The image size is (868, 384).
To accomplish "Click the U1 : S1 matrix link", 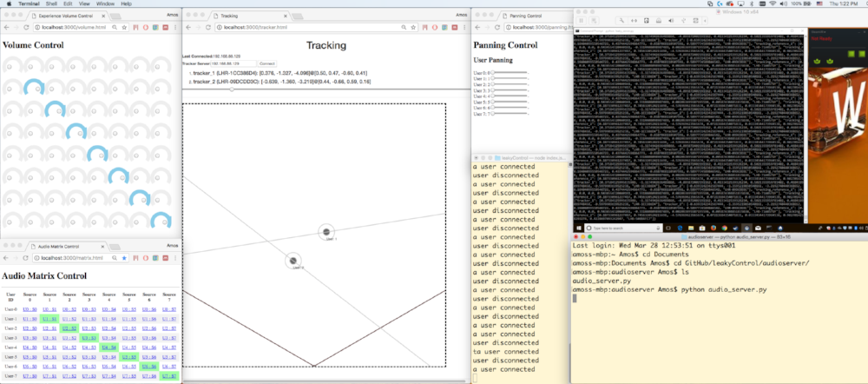I will [x=49, y=319].
